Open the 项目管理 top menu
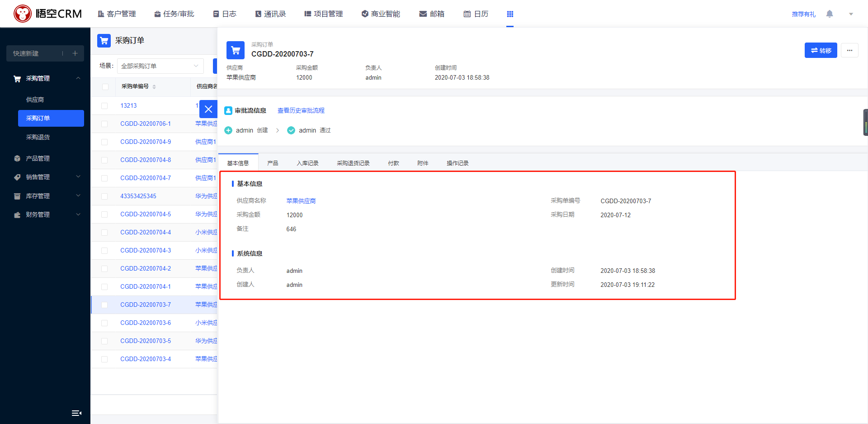This screenshot has height=424, width=868. (323, 14)
